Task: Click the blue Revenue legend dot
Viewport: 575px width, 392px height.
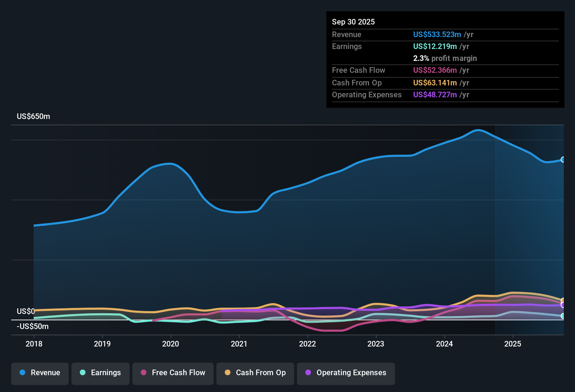Action: point(22,373)
